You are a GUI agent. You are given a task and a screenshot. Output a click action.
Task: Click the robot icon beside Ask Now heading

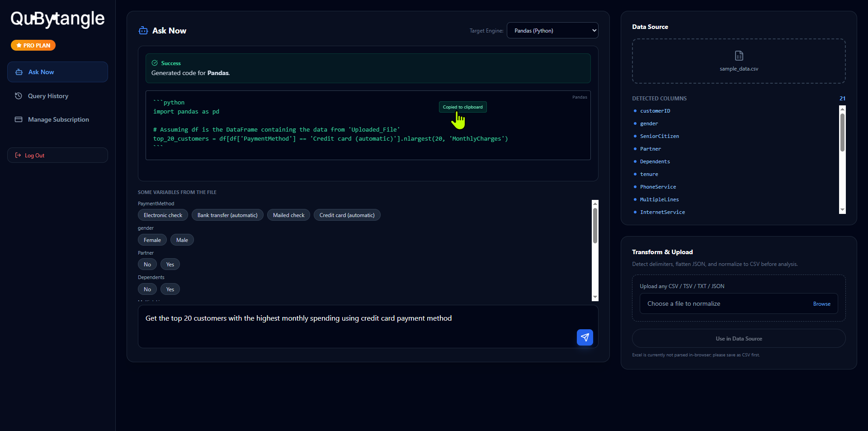(x=143, y=31)
